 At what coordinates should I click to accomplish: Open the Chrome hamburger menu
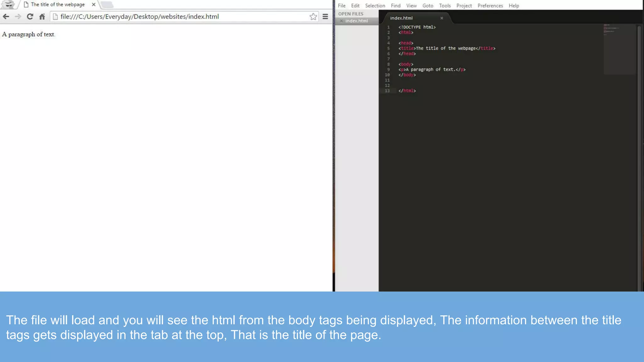(325, 17)
